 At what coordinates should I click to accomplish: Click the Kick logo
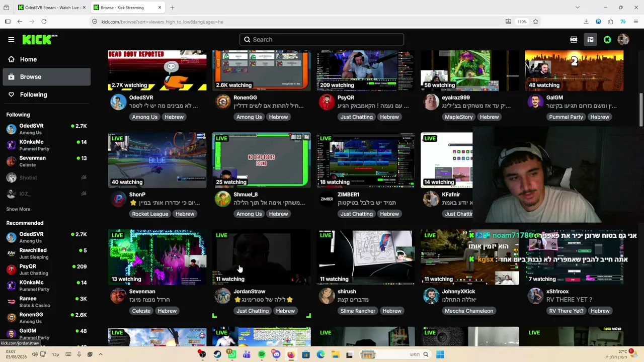(40, 40)
